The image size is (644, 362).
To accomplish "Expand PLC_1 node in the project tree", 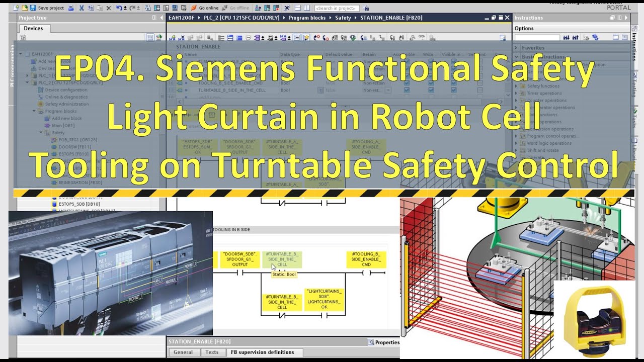I will pos(28,75).
